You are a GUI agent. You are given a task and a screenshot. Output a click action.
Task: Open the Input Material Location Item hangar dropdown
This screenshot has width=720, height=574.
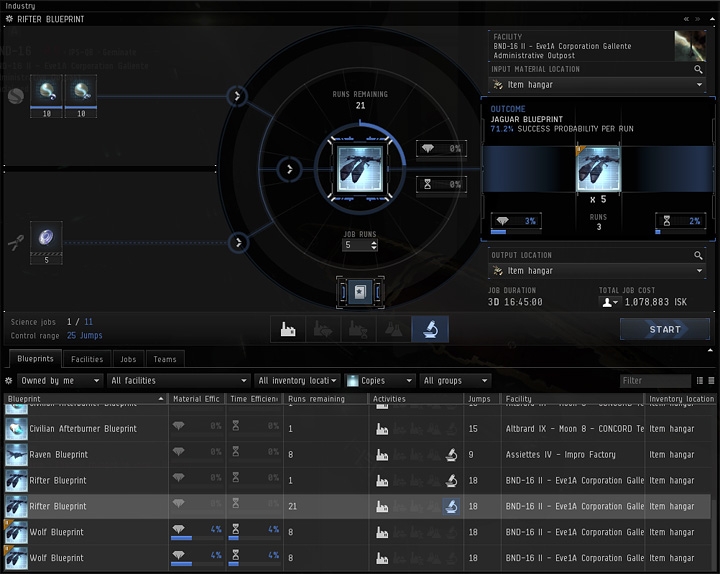[600, 86]
